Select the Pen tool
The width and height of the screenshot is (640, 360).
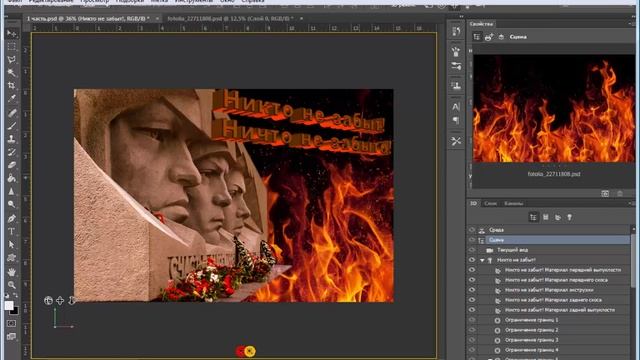[11, 218]
